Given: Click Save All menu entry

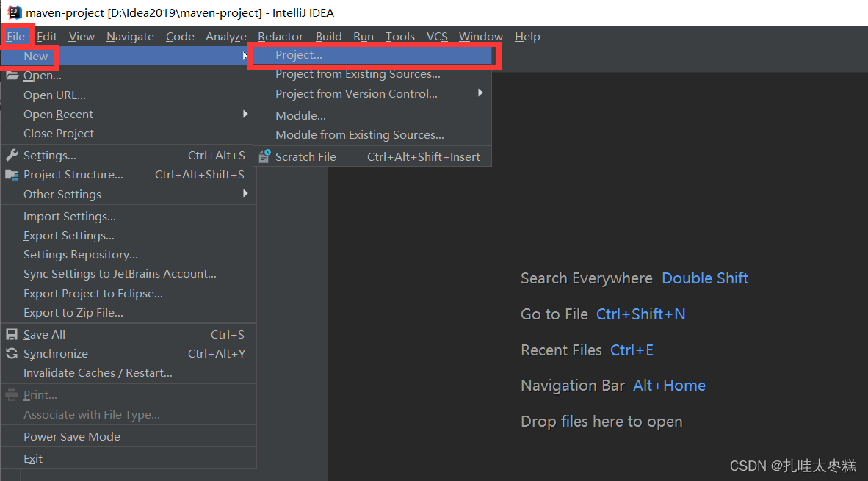Looking at the screenshot, I should coord(129,334).
